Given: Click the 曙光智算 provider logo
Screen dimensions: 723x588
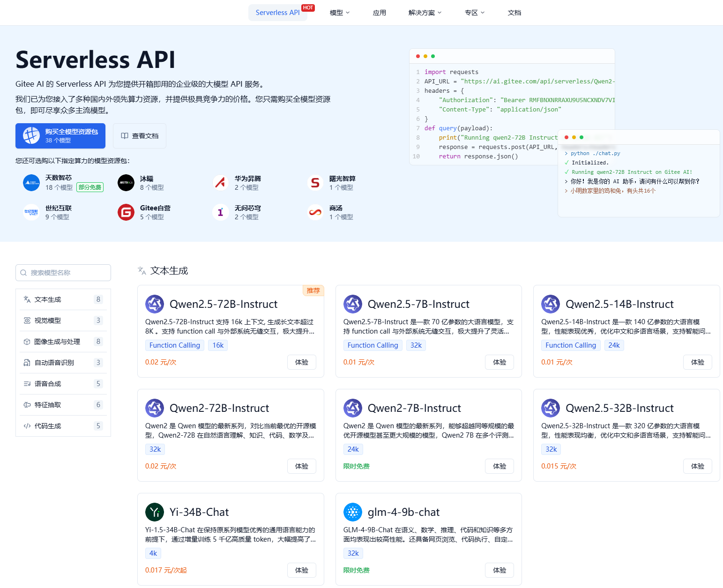Looking at the screenshot, I should point(315,183).
